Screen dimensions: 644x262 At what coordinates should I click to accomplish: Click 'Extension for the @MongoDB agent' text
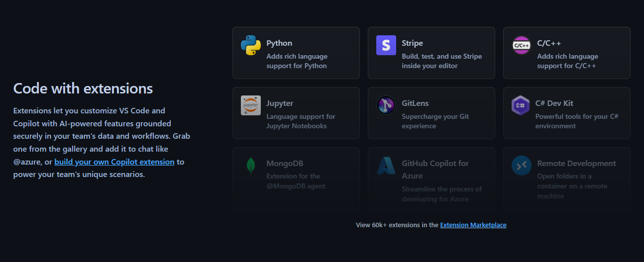click(296, 181)
